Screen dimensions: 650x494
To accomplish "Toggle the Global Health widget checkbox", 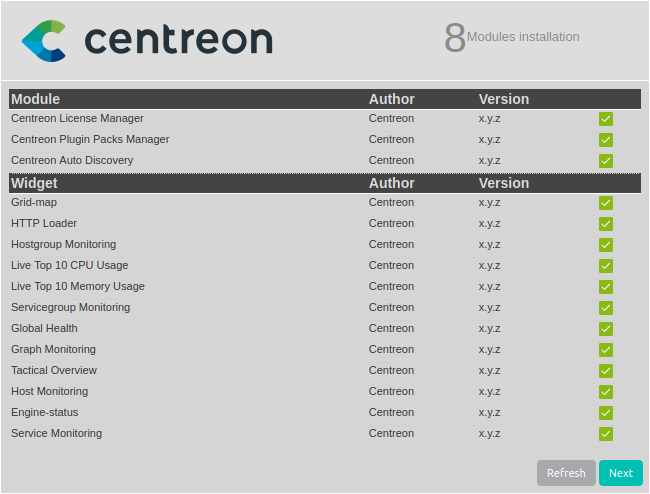I will point(606,329).
